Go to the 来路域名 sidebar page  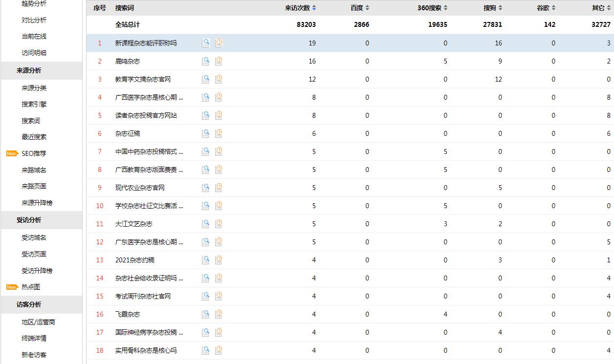[x=34, y=170]
